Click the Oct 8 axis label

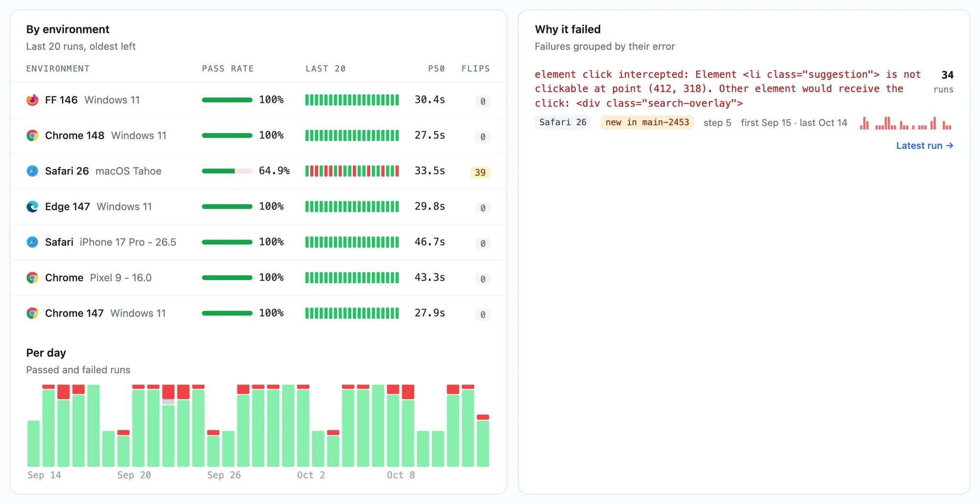[401, 475]
